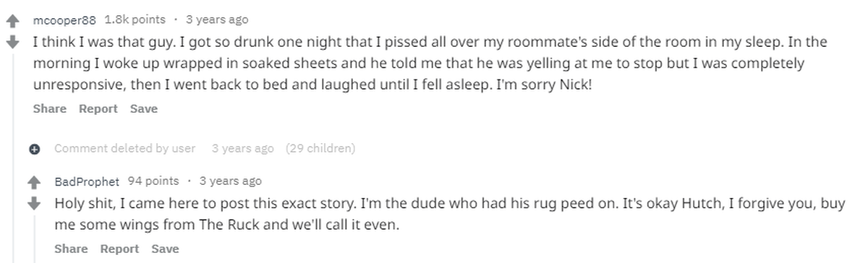This screenshot has width=868, height=263.
Task: Click the 'Comment deleted by user' text
Action: pyautogui.click(x=124, y=149)
